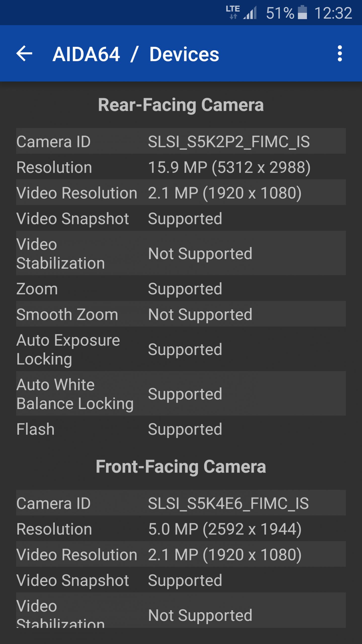
Task: Tap the battery status icon
Action: click(x=302, y=13)
